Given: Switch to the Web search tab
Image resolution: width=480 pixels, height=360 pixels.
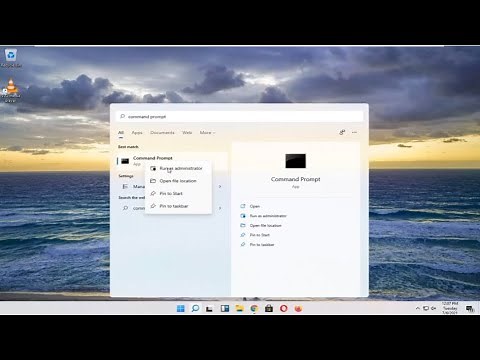Looking at the screenshot, I should tap(187, 133).
